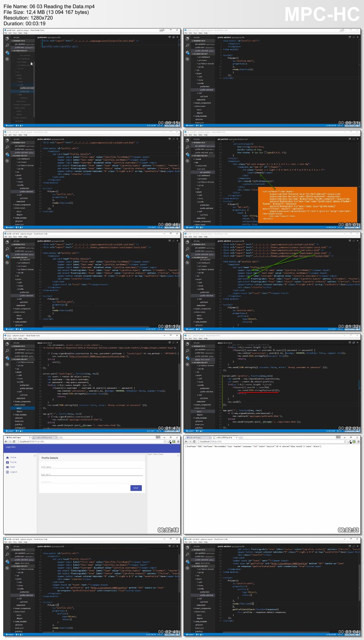The image size is (364, 640).
Task: Click last name field in 00:02:18 form
Action: tap(92, 474)
